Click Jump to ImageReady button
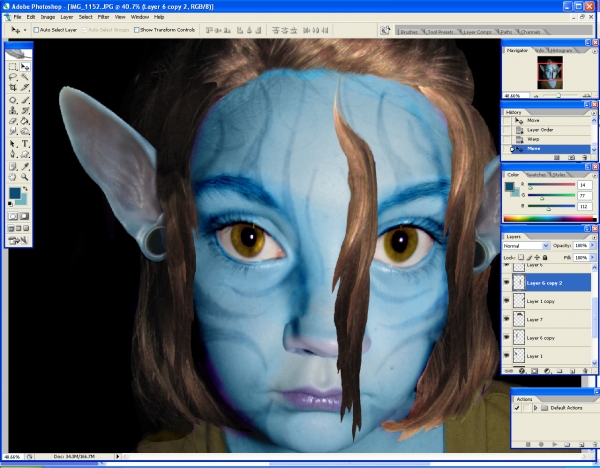 [x=18, y=240]
